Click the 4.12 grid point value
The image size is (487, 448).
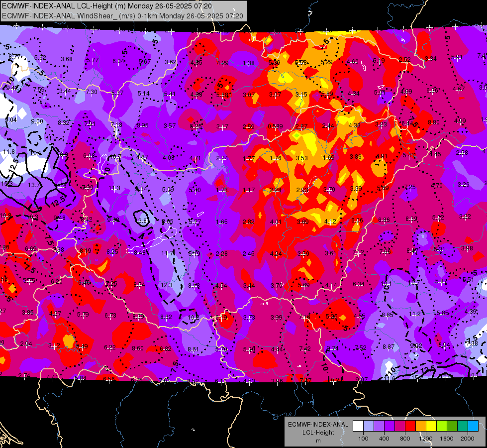click(x=330, y=222)
